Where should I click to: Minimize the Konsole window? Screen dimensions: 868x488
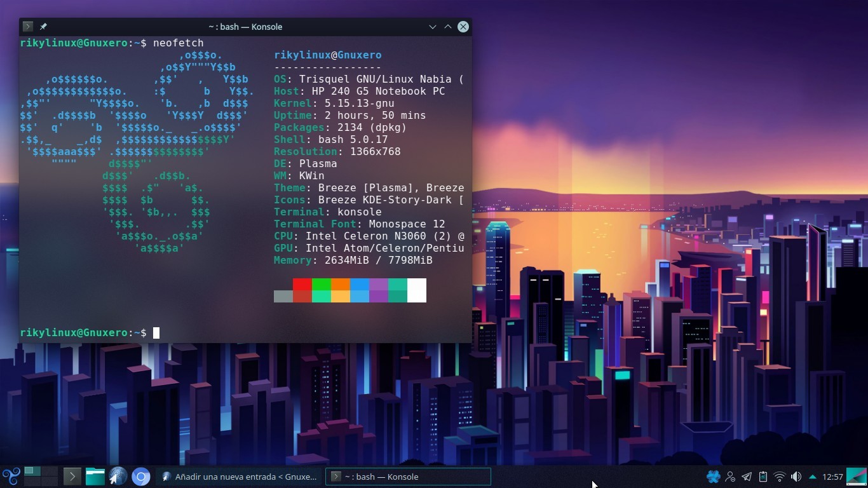[x=433, y=27]
